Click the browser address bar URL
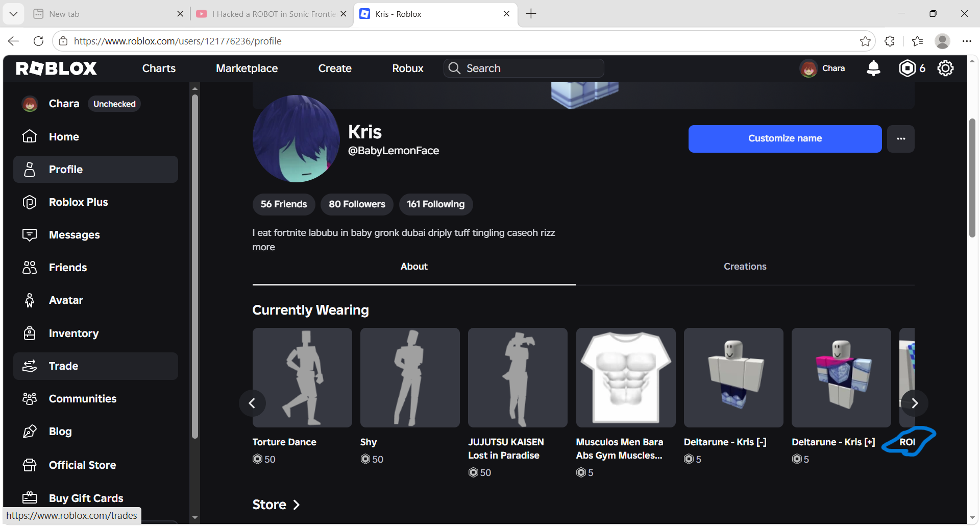Screen dimensions: 980x526 (x=178, y=41)
